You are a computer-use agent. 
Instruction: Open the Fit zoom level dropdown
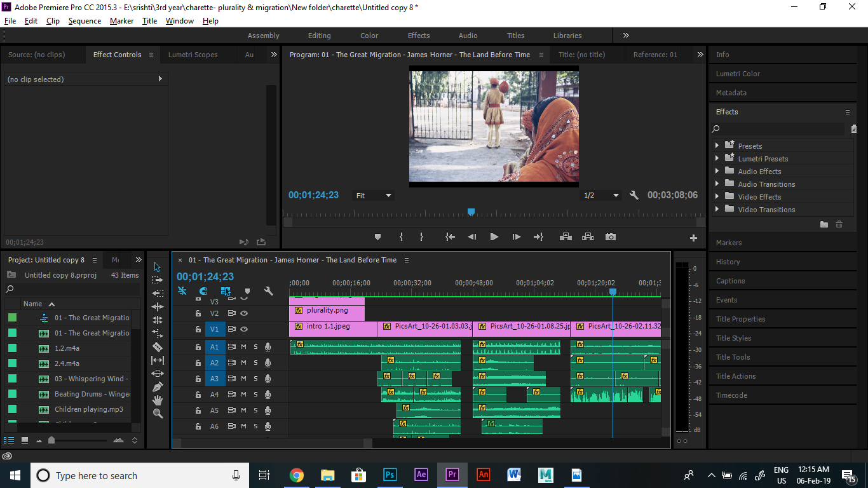374,196
